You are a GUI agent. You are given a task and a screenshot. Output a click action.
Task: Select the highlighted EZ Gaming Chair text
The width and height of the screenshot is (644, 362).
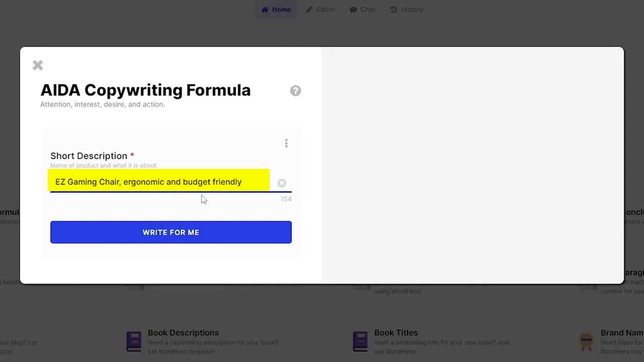coord(148,182)
